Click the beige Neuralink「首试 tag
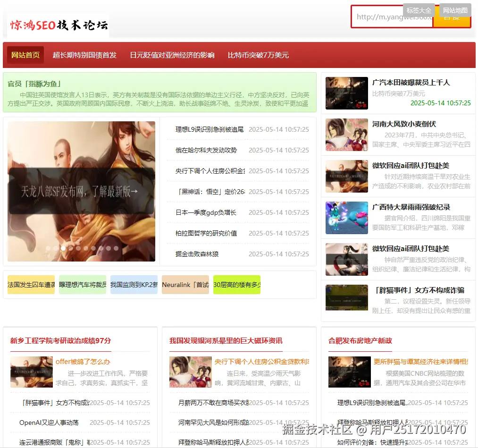Screen dimensions: 478x448 pos(185,285)
